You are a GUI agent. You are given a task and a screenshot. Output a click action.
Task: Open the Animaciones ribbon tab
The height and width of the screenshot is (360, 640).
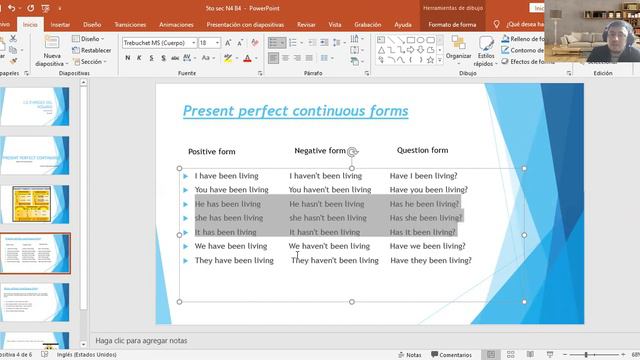click(x=176, y=24)
